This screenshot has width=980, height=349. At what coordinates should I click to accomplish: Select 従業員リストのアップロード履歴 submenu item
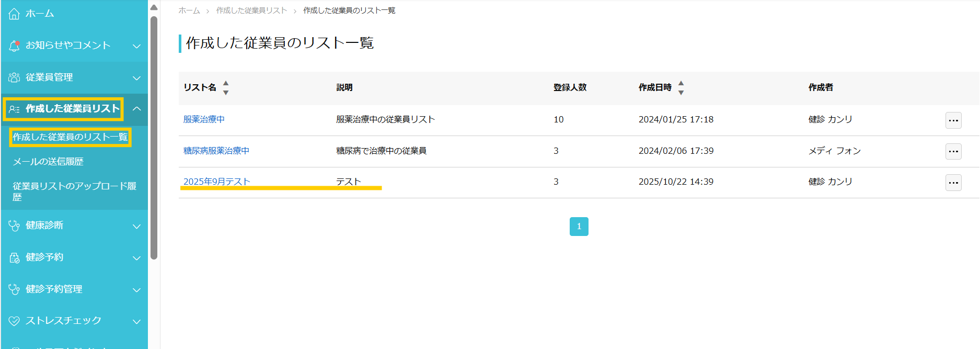click(74, 192)
